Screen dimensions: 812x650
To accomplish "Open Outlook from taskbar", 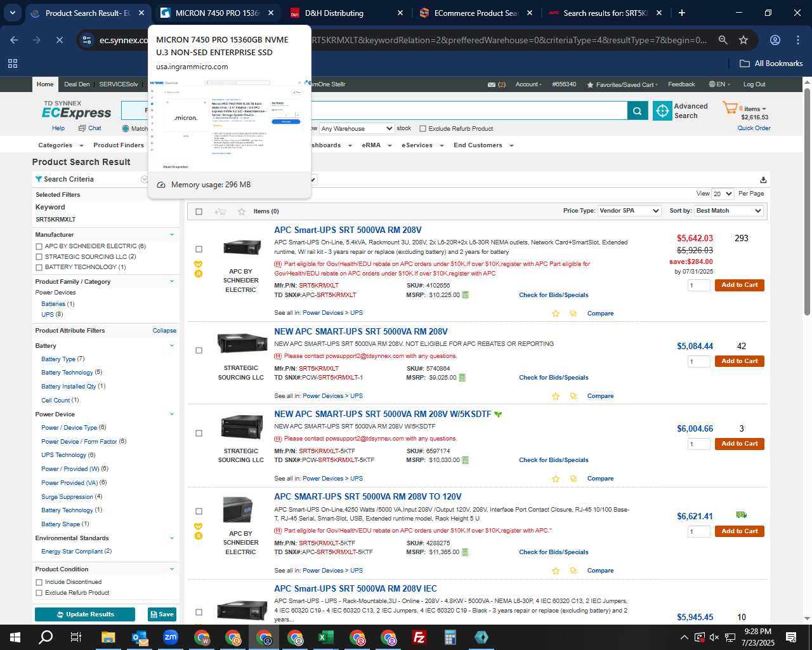I will [x=140, y=637].
